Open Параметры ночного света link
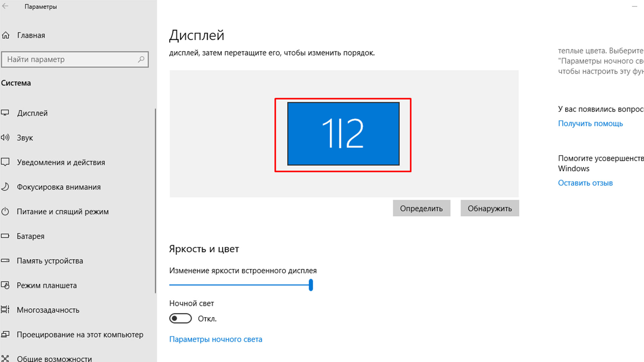Screen dimensions: 644x362 click(x=216, y=339)
